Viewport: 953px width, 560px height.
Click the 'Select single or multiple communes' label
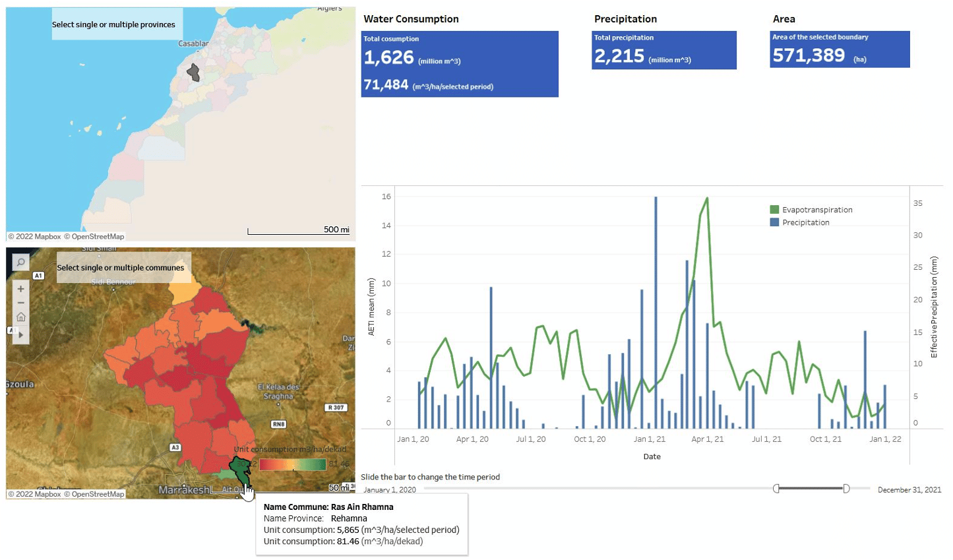(x=121, y=268)
